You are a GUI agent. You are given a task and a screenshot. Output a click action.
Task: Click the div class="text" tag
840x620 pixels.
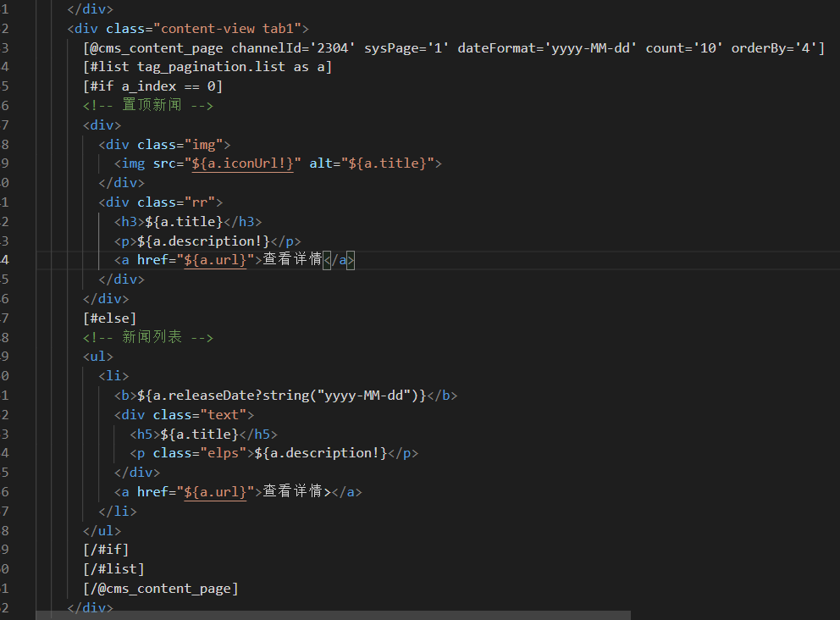click(184, 415)
